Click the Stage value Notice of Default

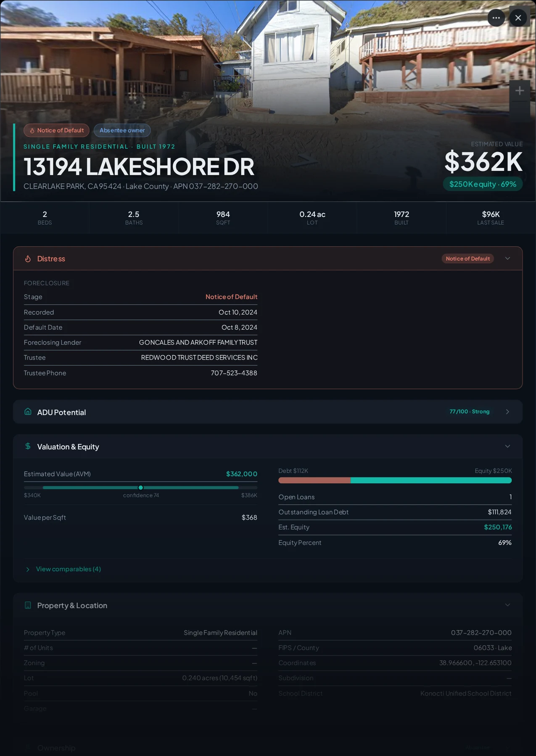click(x=231, y=297)
